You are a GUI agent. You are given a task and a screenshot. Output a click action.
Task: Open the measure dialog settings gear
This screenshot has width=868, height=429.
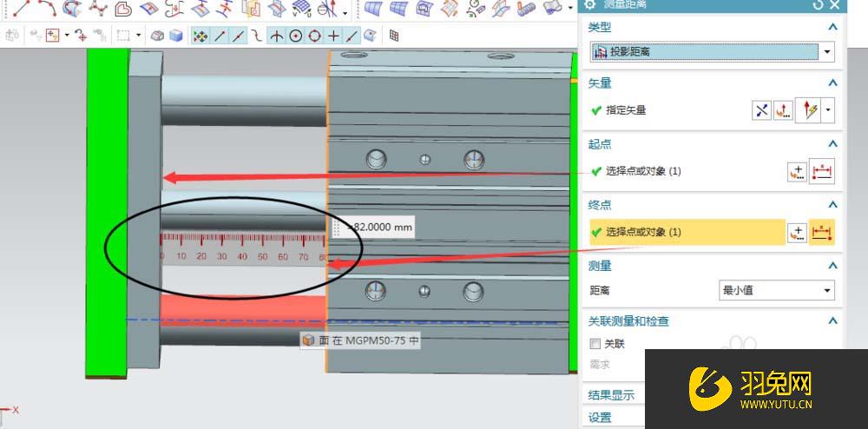(x=590, y=4)
